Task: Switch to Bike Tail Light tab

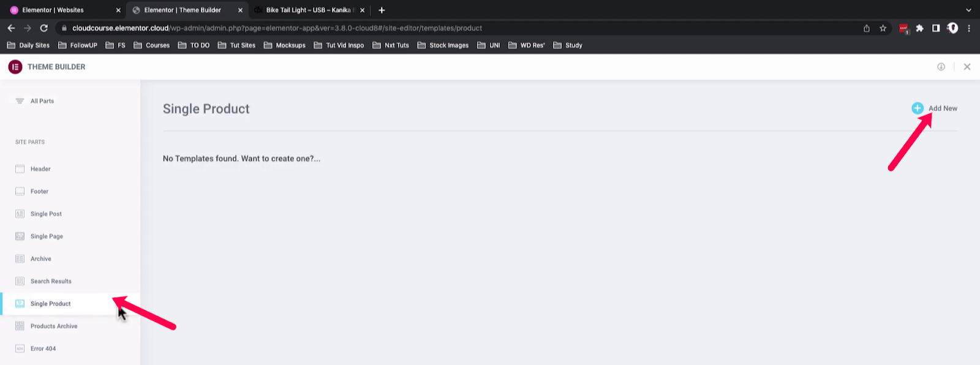Action: pos(309,10)
